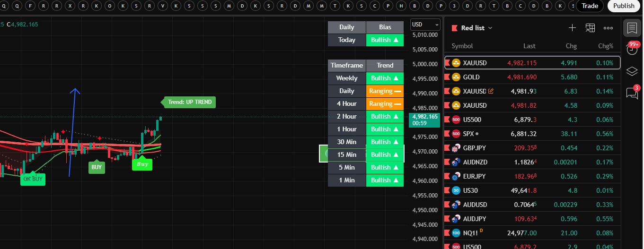
Task: Toggle the red flag on AUDNZD row
Action: (x=447, y=162)
